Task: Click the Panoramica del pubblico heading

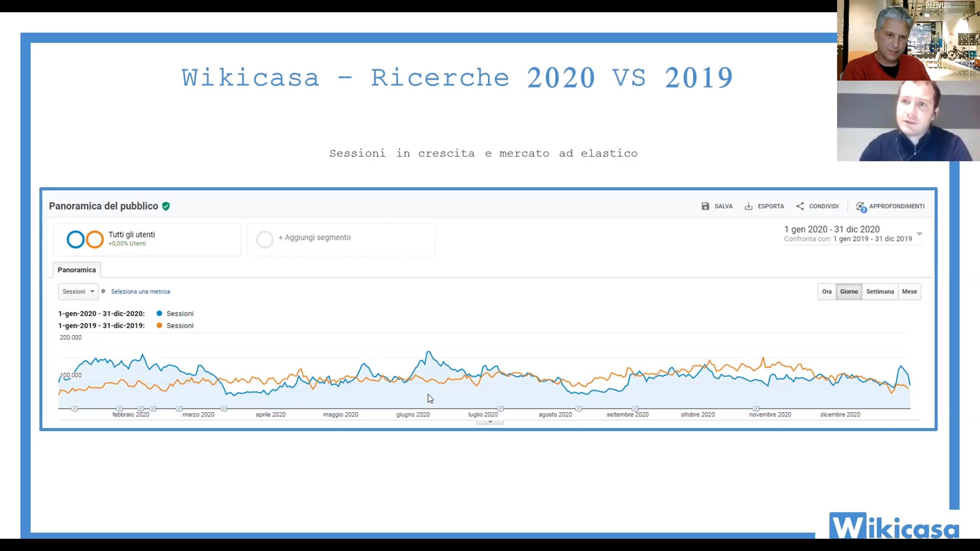Action: tap(103, 206)
